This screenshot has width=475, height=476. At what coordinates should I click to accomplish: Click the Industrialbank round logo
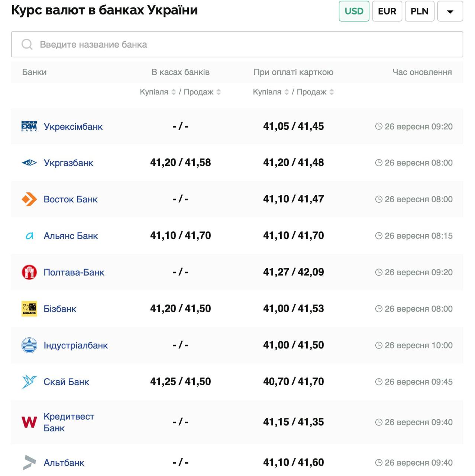pos(29,345)
